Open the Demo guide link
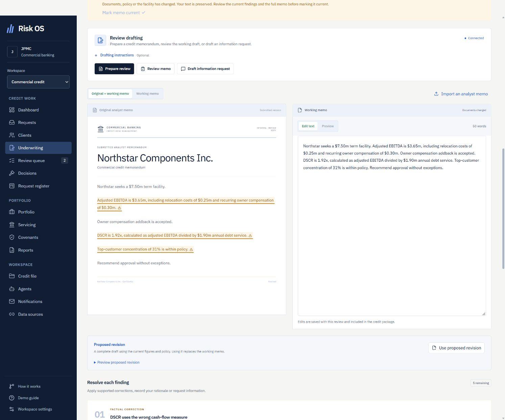The width and height of the screenshot is (505, 420). pyautogui.click(x=28, y=398)
